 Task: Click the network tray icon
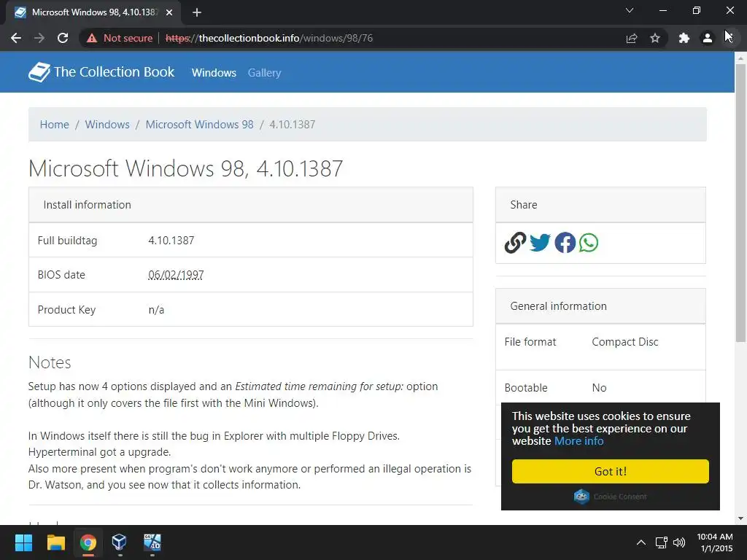pos(661,542)
